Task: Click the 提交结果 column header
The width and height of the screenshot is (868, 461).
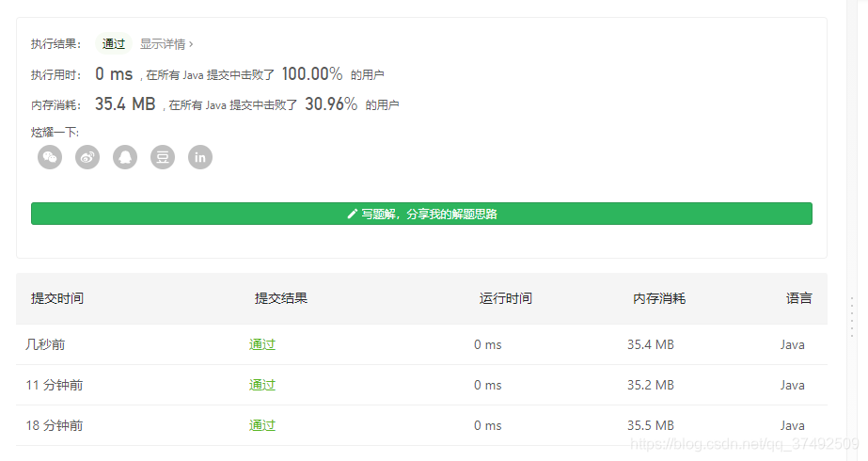Action: coord(280,298)
